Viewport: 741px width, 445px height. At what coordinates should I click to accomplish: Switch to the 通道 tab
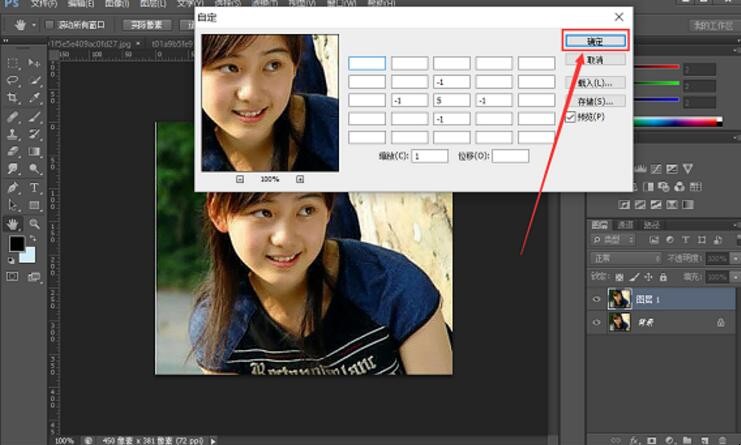(x=626, y=225)
